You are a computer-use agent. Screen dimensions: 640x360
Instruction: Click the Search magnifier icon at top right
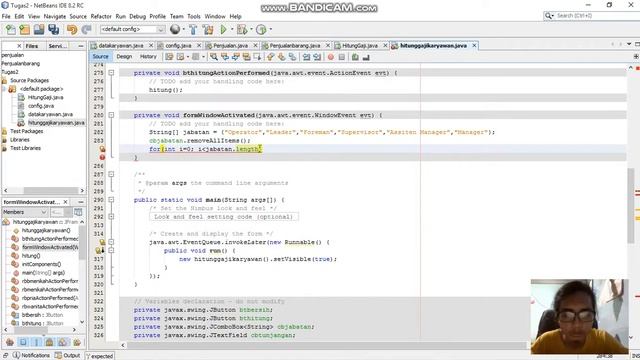tap(549, 16)
